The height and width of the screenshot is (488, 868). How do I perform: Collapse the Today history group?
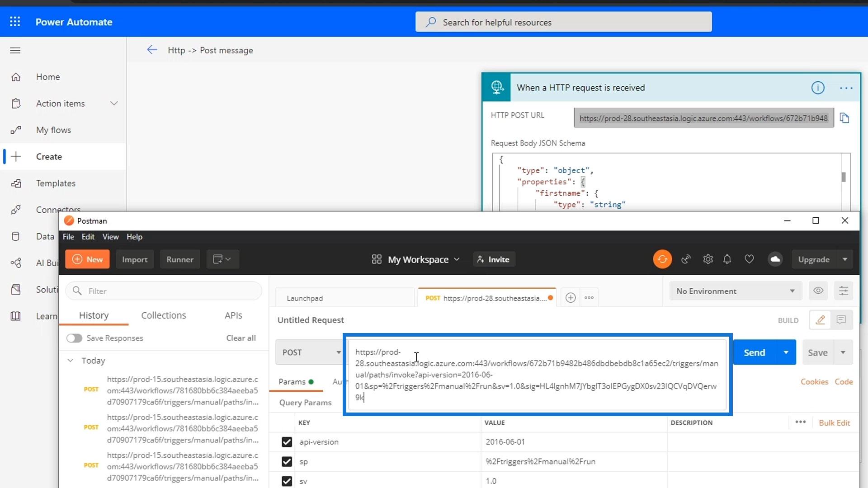click(x=71, y=361)
